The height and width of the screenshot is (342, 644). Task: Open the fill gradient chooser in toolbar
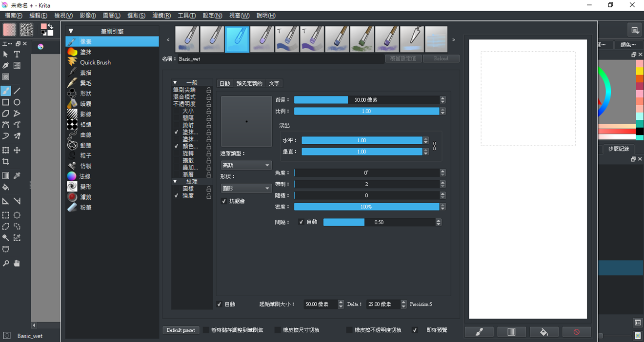[9, 30]
